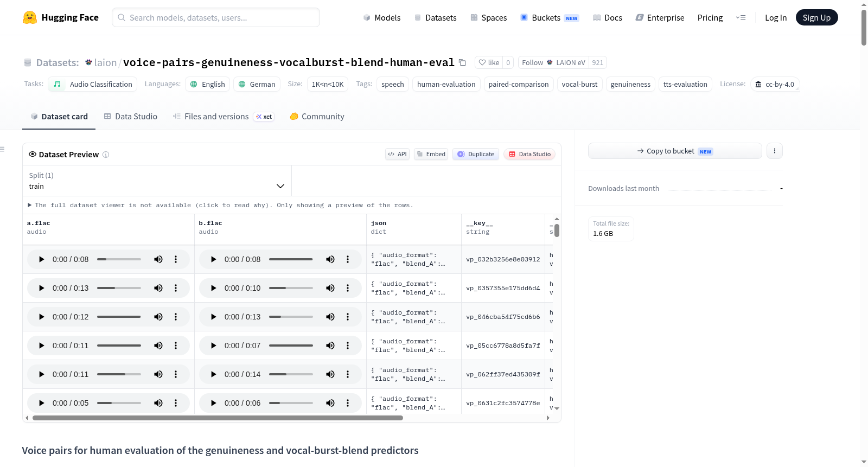The height and width of the screenshot is (467, 868).
Task: Like this dataset with the heart button
Action: click(489, 62)
